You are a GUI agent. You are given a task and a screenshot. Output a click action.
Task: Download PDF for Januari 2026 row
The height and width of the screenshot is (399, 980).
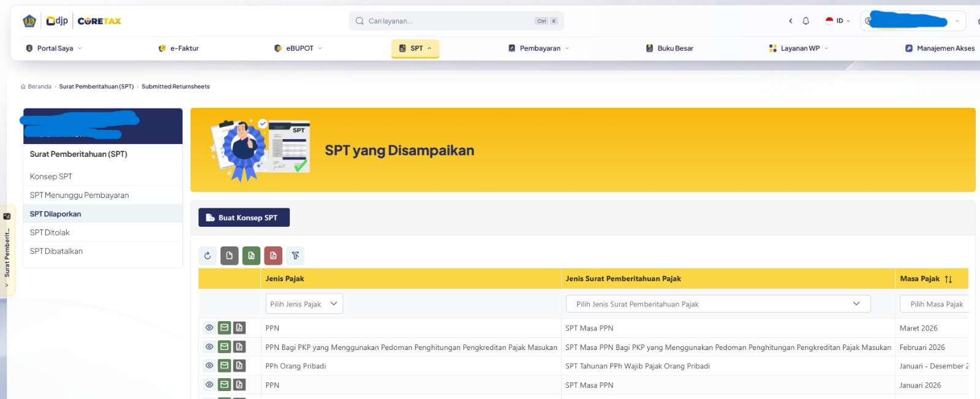(x=239, y=385)
